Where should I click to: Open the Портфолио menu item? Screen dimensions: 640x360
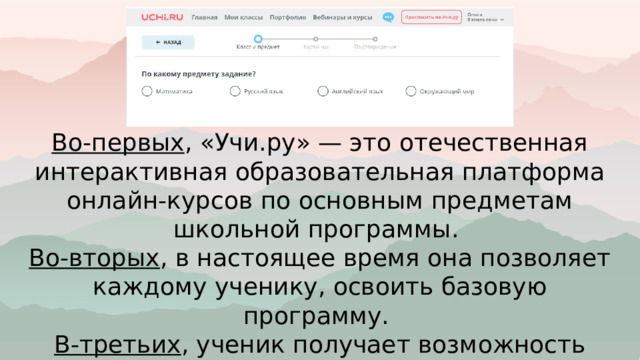point(288,18)
